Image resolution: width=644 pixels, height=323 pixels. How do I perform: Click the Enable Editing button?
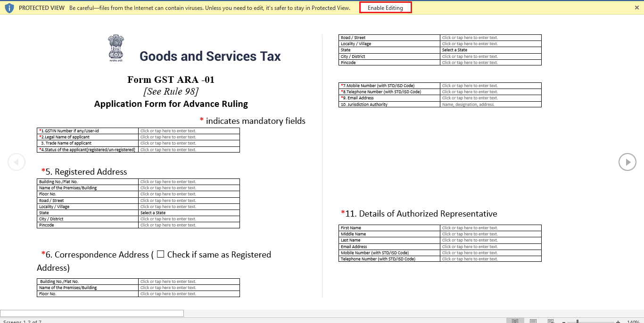coord(385,8)
